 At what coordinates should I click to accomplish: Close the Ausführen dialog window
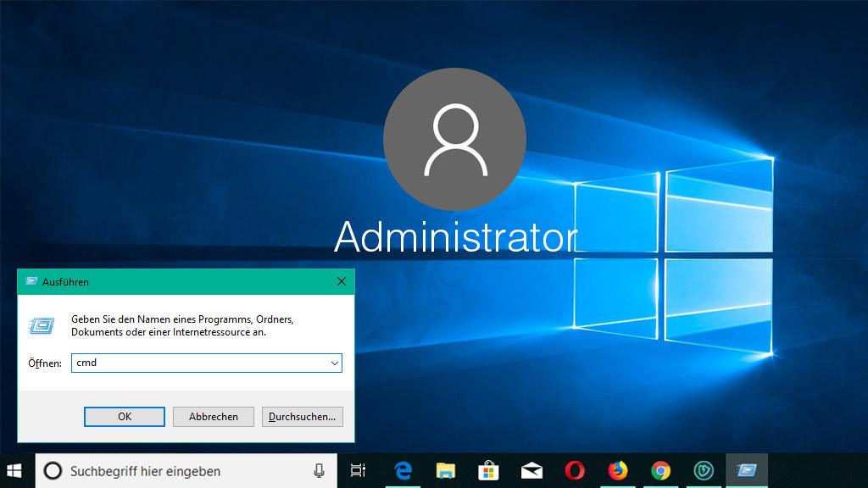(342, 281)
